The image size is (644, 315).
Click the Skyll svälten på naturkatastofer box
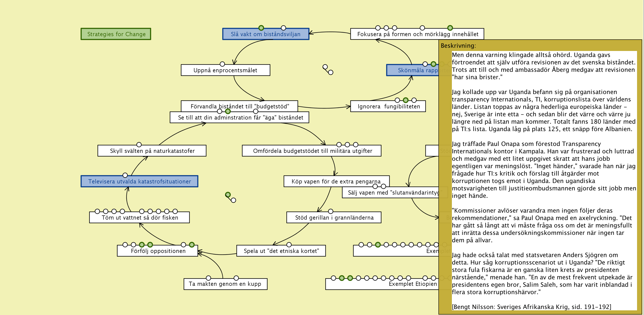(152, 151)
